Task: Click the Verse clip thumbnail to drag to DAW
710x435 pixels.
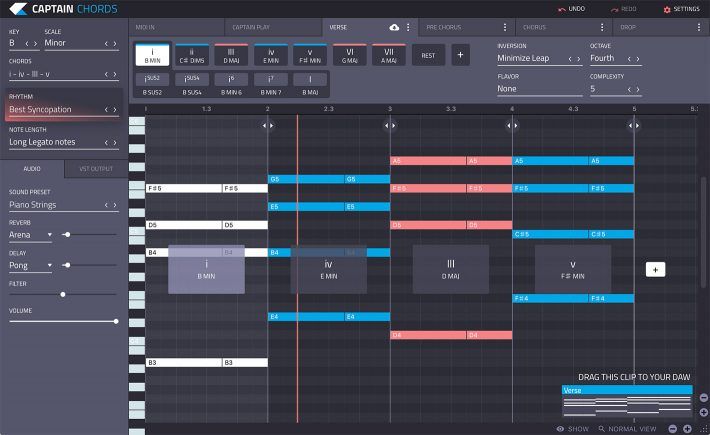Action: (x=627, y=401)
